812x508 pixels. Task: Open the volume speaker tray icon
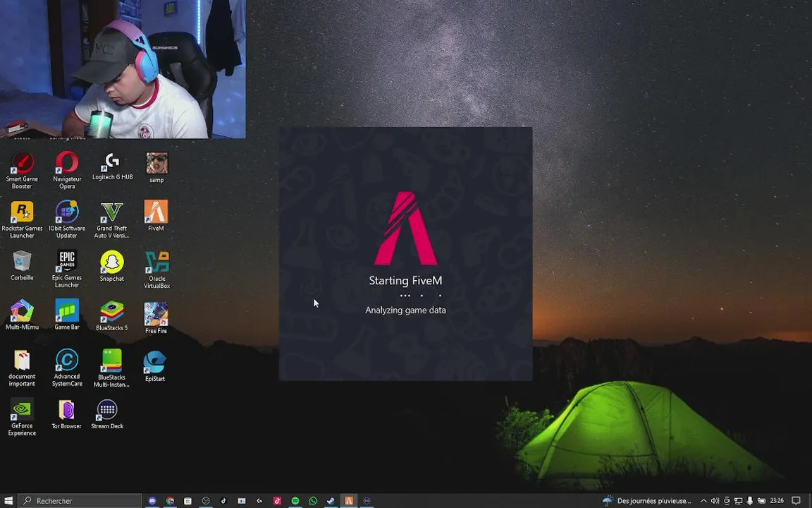715,501
